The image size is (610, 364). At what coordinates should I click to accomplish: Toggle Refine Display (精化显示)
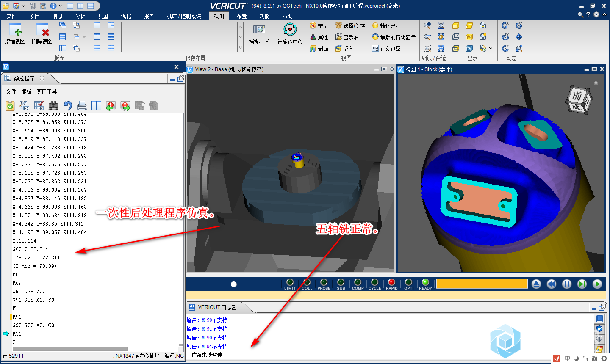coord(386,26)
